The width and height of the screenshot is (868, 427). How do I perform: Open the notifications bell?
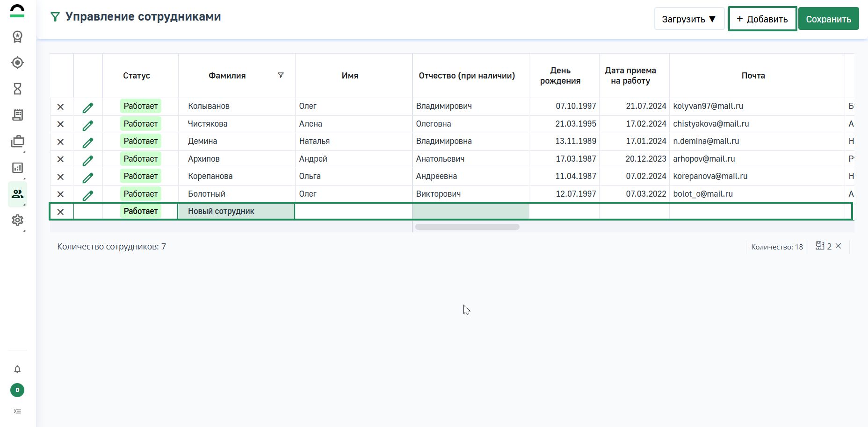click(17, 369)
